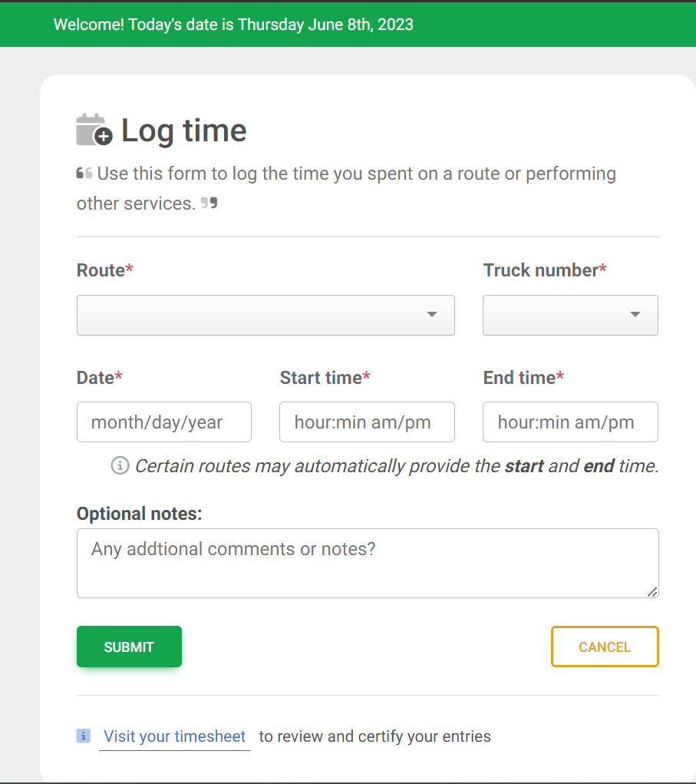Viewport: 696px width, 784px height.
Task: Expand the Truck number dropdown
Action: (635, 315)
